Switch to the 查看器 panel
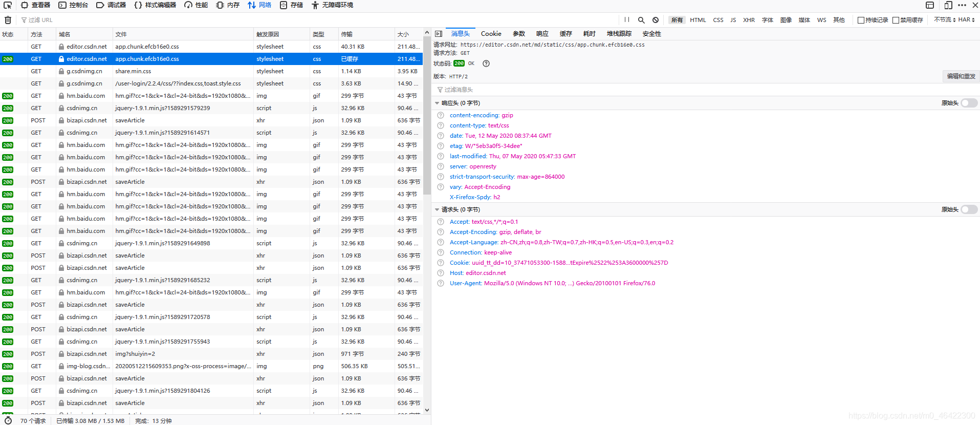Viewport: 980px width, 425px height. click(x=35, y=5)
